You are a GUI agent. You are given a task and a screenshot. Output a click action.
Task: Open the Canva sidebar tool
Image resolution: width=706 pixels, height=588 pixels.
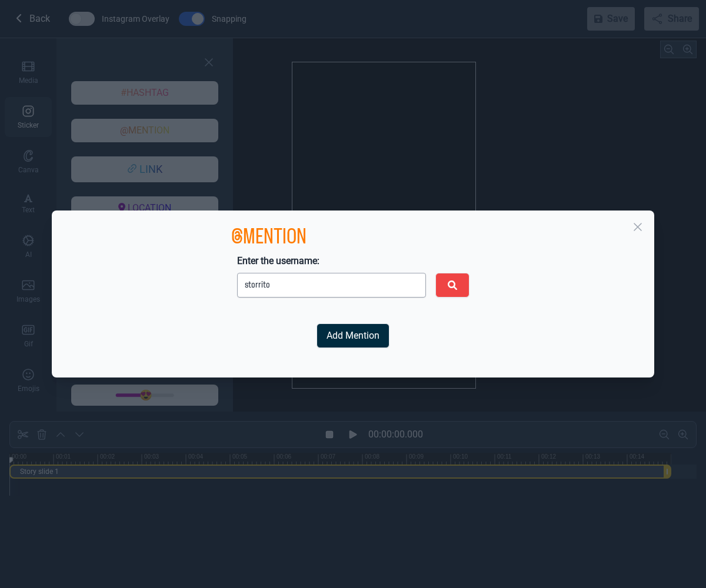[x=28, y=162]
